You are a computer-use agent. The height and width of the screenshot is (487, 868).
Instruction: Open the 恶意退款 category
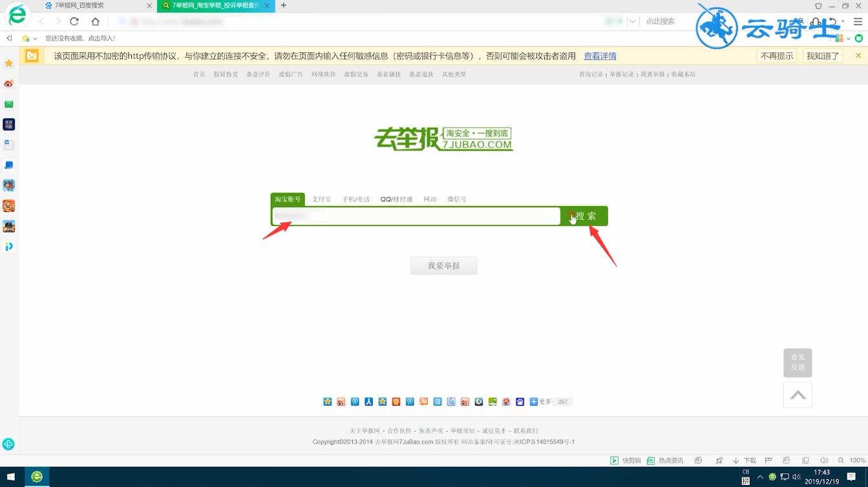click(x=421, y=74)
